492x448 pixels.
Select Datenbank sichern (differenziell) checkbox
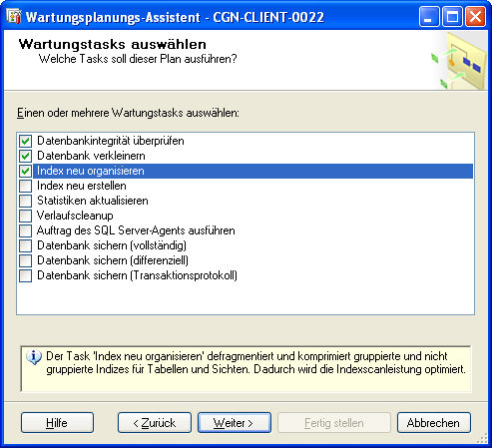pos(25,260)
